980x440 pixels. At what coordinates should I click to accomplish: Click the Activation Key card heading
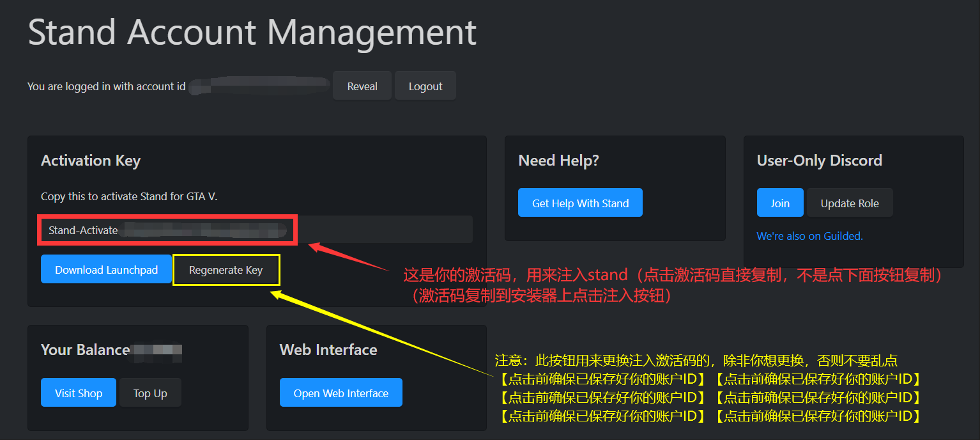(x=91, y=161)
